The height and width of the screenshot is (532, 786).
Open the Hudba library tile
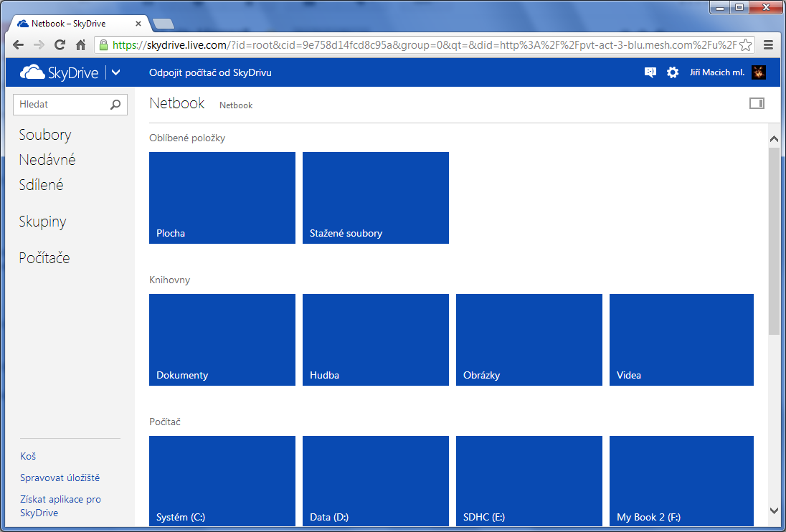pyautogui.click(x=376, y=340)
